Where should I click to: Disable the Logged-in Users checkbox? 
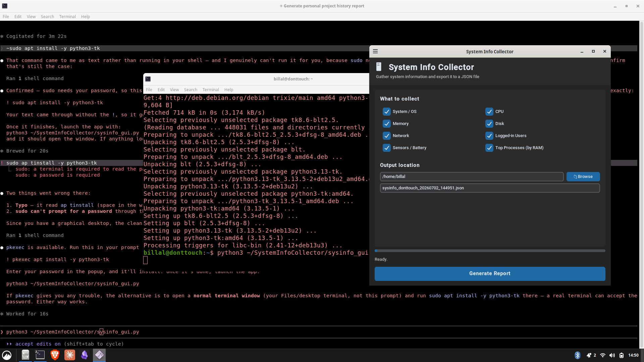click(x=489, y=136)
